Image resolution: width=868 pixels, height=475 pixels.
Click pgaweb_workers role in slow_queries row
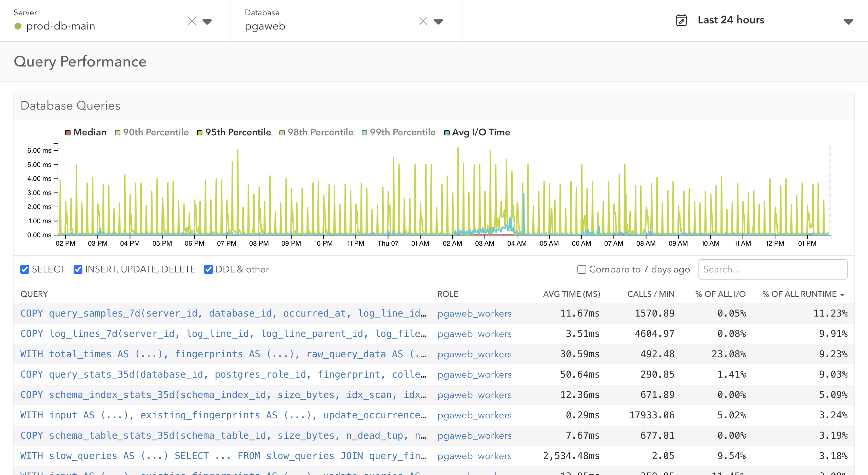tap(474, 456)
